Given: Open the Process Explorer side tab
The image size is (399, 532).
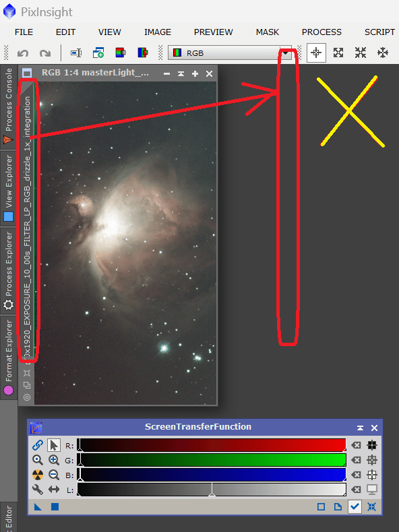Looking at the screenshot, I should pyautogui.click(x=9, y=271).
